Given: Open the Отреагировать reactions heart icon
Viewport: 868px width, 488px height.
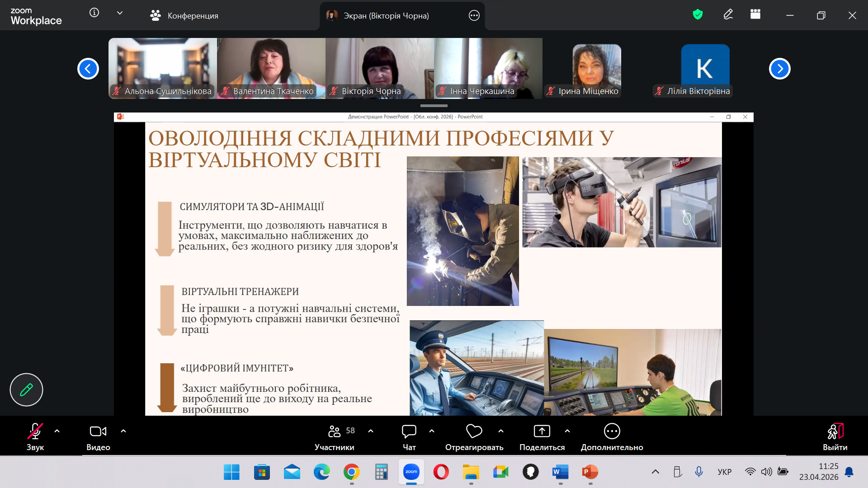Looking at the screenshot, I should coord(474,432).
